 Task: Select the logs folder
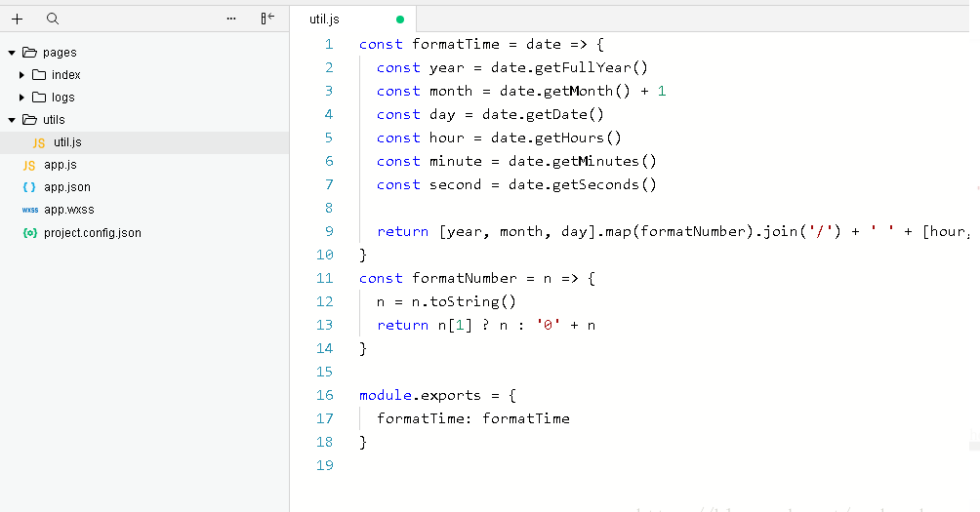(62, 98)
